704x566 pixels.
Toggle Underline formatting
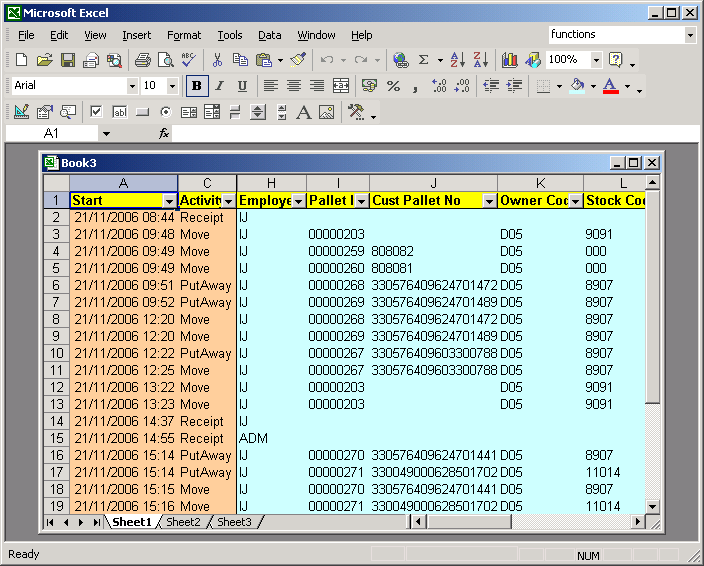coord(242,86)
